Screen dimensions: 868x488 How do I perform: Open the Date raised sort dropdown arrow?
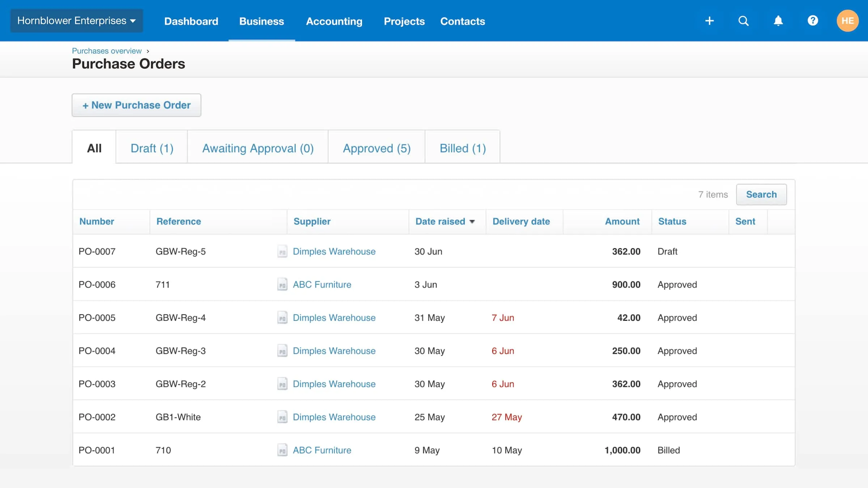point(472,222)
